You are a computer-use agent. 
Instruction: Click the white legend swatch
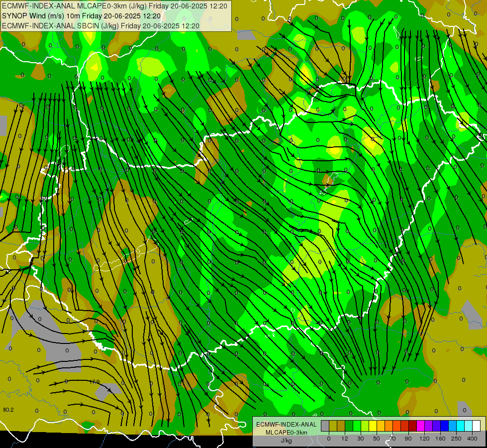coord(477,426)
